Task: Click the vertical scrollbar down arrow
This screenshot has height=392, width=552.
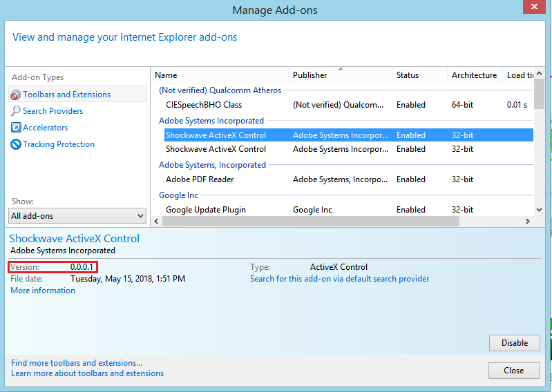Action: [x=540, y=210]
